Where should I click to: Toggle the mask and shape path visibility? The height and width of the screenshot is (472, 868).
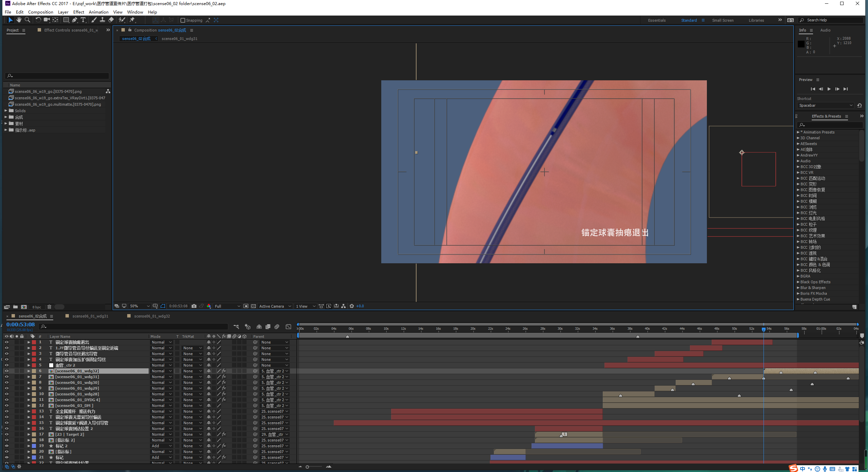(163, 306)
